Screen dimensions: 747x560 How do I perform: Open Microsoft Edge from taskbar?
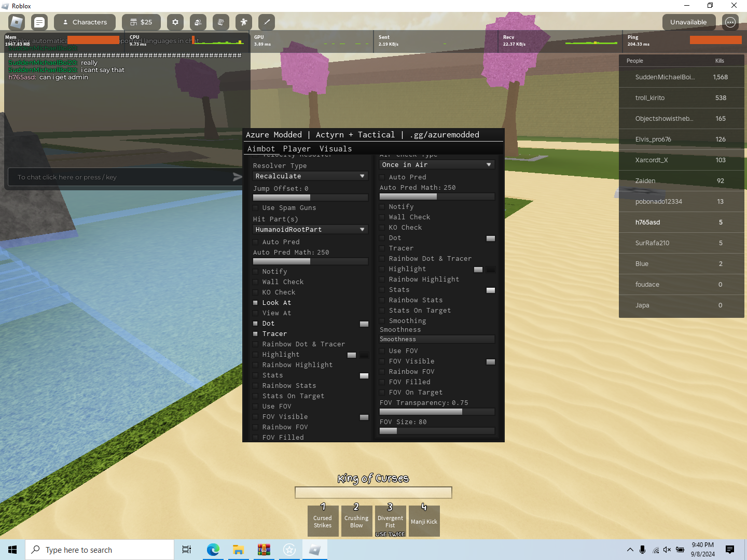click(213, 550)
